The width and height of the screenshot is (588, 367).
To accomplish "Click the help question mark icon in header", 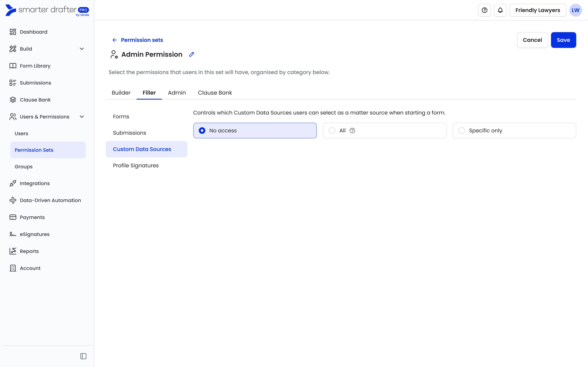I will coord(484,10).
